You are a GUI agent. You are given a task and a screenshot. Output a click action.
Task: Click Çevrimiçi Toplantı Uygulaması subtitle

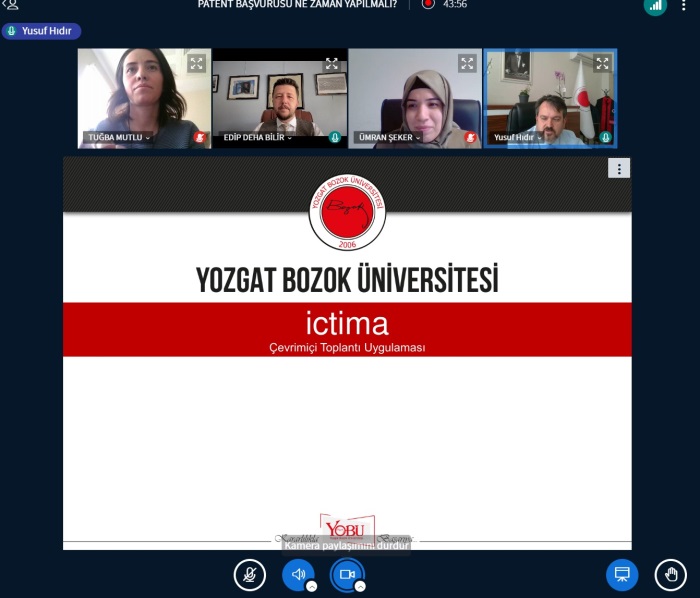pyautogui.click(x=347, y=348)
